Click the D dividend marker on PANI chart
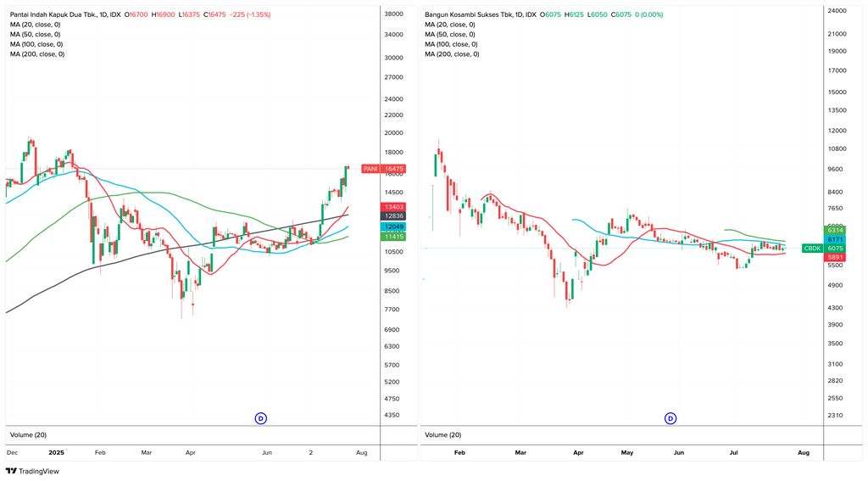868x481 pixels. tap(261, 418)
